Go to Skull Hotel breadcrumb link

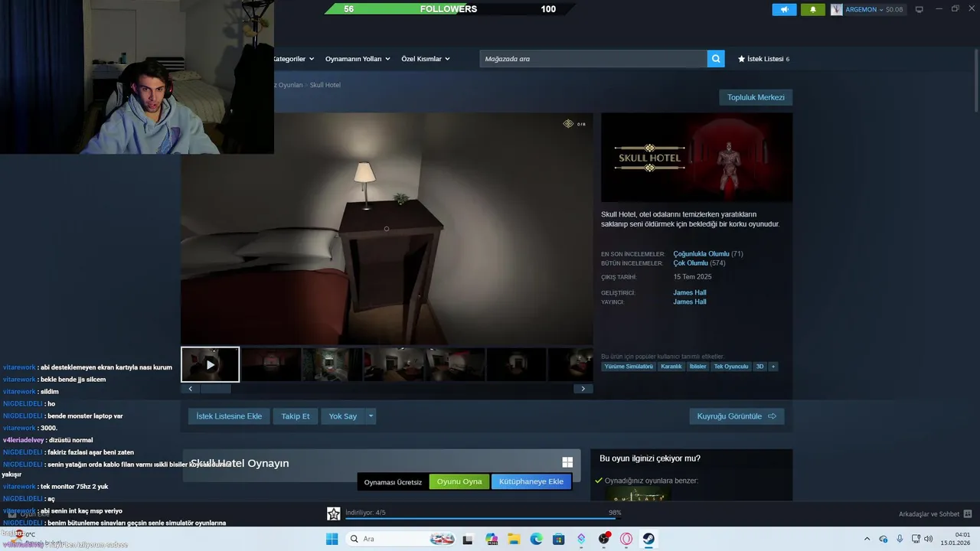[325, 85]
